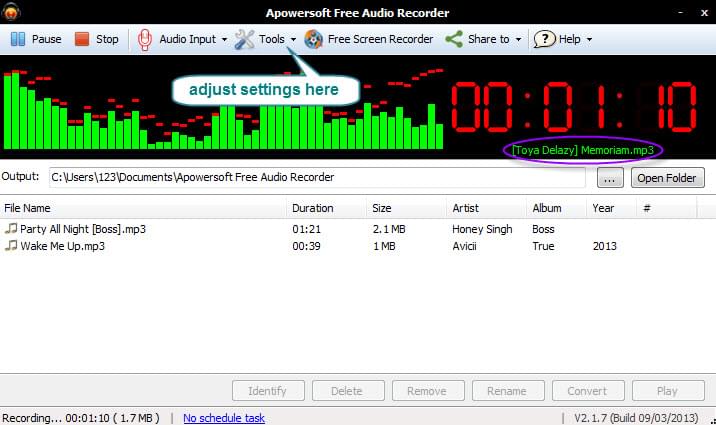The height and width of the screenshot is (425, 716).
Task: Browse for output folder with ellipsis button
Action: [611, 178]
